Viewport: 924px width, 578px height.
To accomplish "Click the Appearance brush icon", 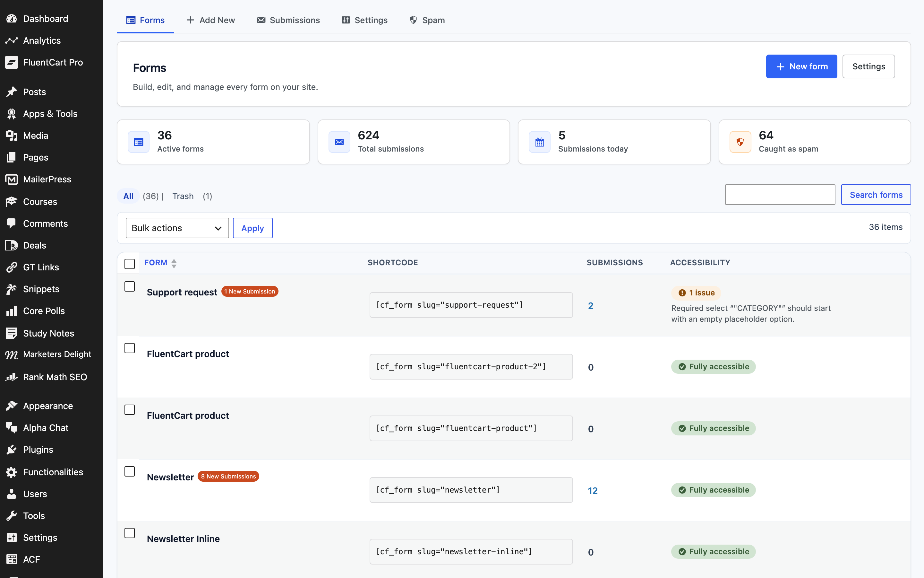I will pyautogui.click(x=12, y=406).
